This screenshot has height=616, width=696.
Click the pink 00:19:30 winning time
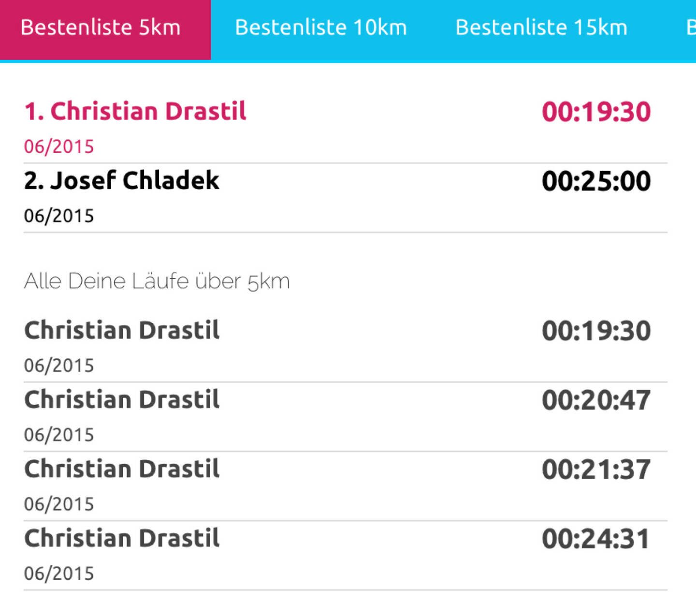596,112
